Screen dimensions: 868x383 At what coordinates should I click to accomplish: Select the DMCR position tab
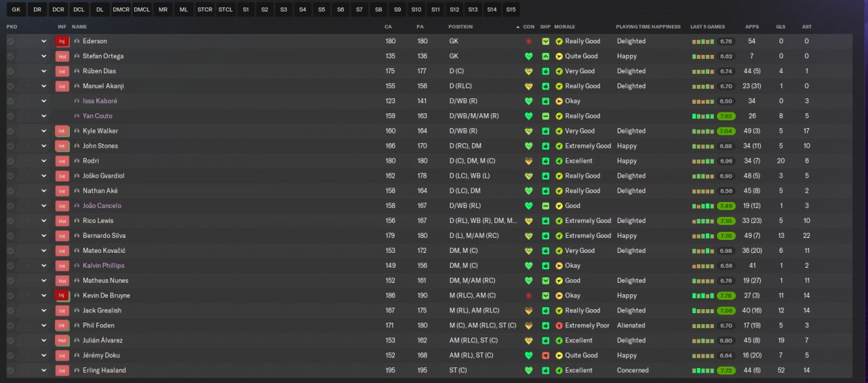tap(121, 9)
